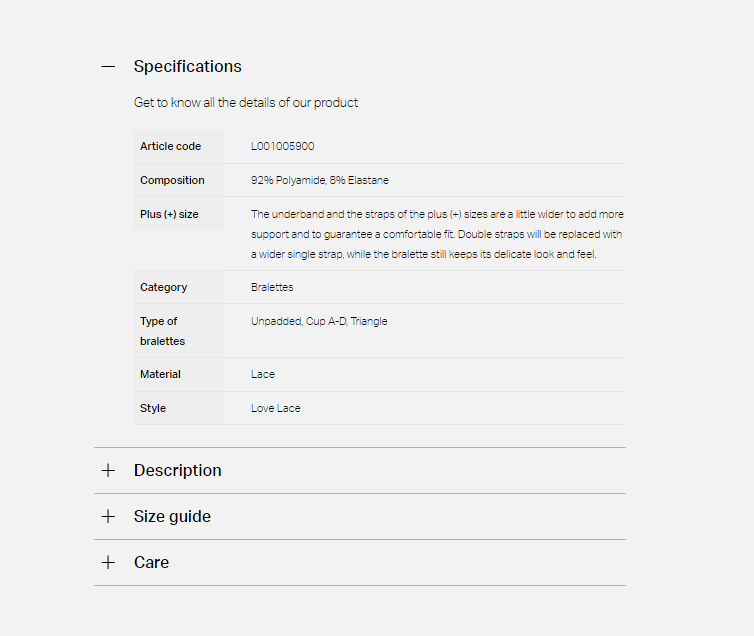Screen dimensions: 754x636
Task: Collapse Specifications using the minus icon
Action: coord(108,66)
